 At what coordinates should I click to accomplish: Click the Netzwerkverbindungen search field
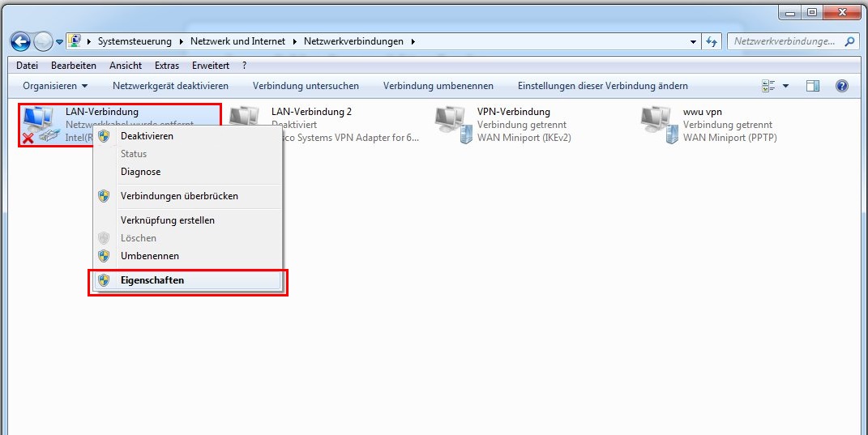coord(784,41)
